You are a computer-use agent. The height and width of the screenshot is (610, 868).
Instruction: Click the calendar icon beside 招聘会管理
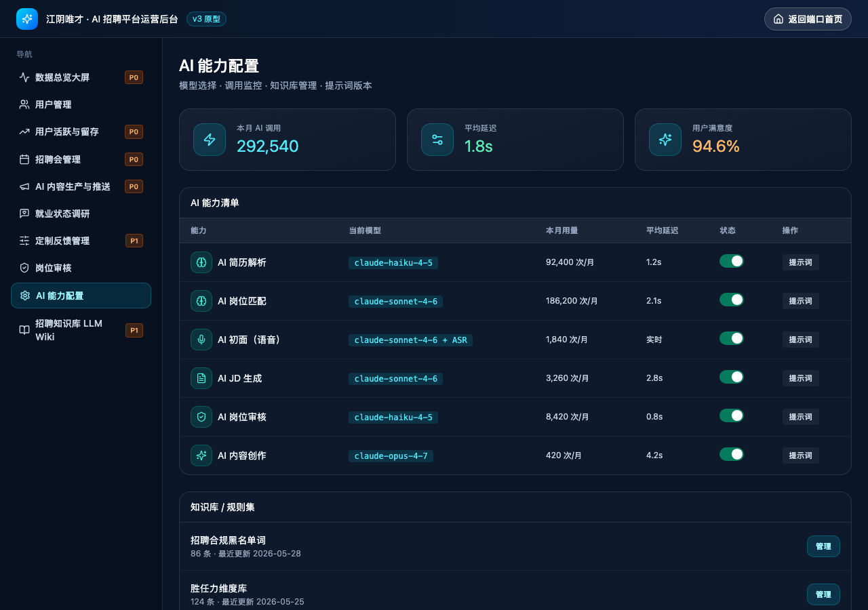coord(24,159)
